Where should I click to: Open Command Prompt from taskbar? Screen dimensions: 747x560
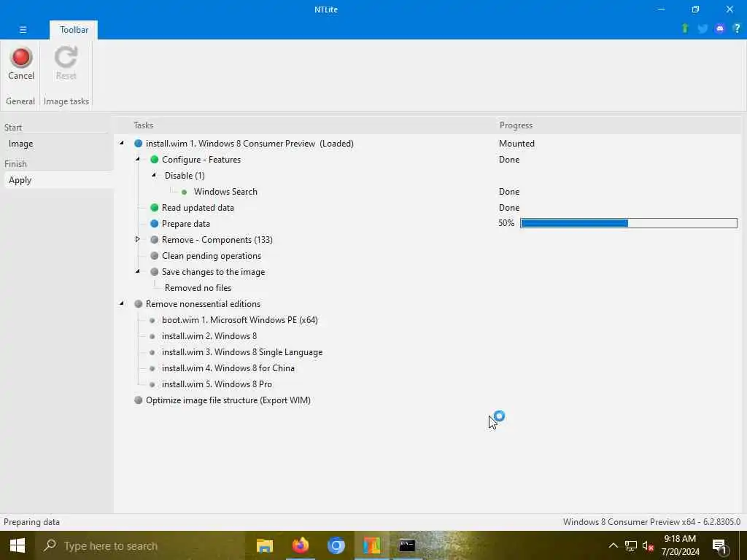coord(407,545)
